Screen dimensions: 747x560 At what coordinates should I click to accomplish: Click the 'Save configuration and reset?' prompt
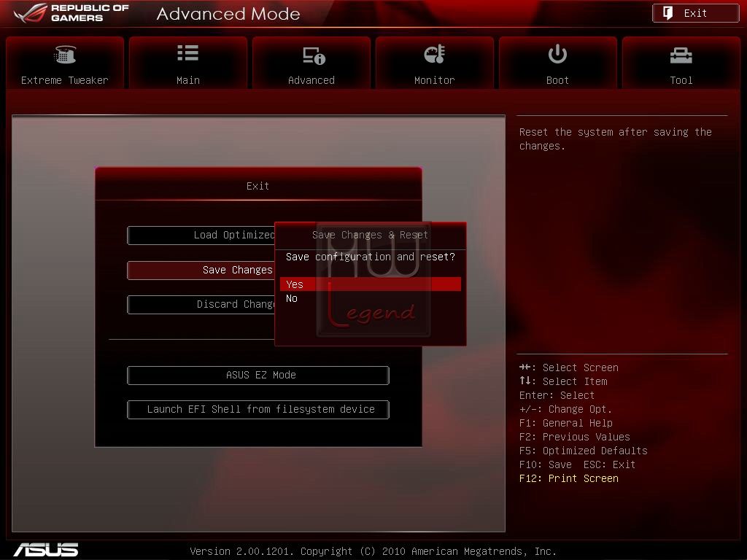[370, 257]
